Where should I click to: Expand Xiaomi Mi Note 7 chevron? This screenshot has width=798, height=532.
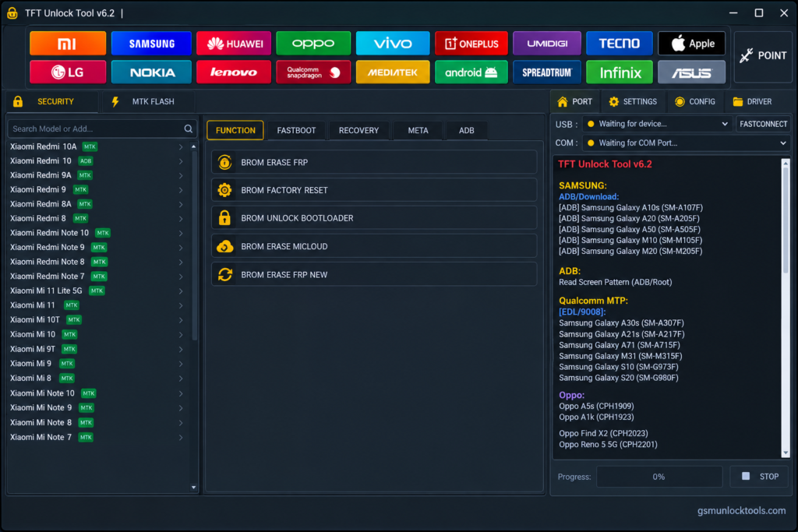pyautogui.click(x=181, y=438)
